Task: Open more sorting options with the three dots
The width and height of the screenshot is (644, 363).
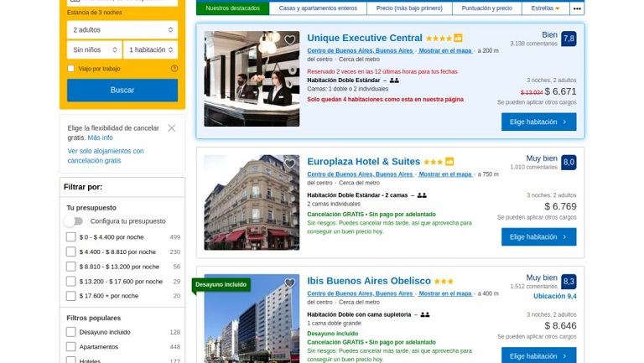Action: pyautogui.click(x=577, y=8)
